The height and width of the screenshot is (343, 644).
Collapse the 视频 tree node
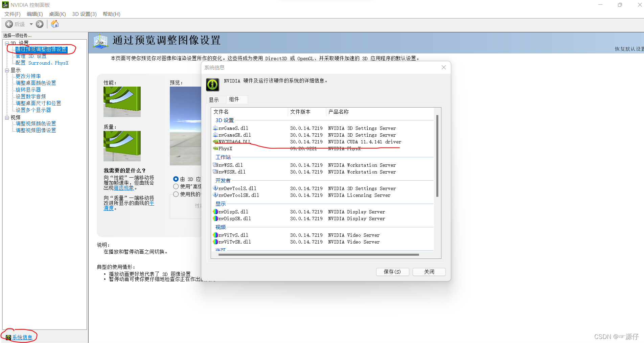7,118
